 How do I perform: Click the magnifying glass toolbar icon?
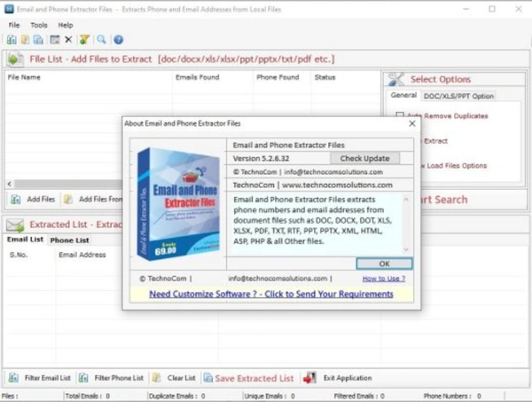[101, 39]
